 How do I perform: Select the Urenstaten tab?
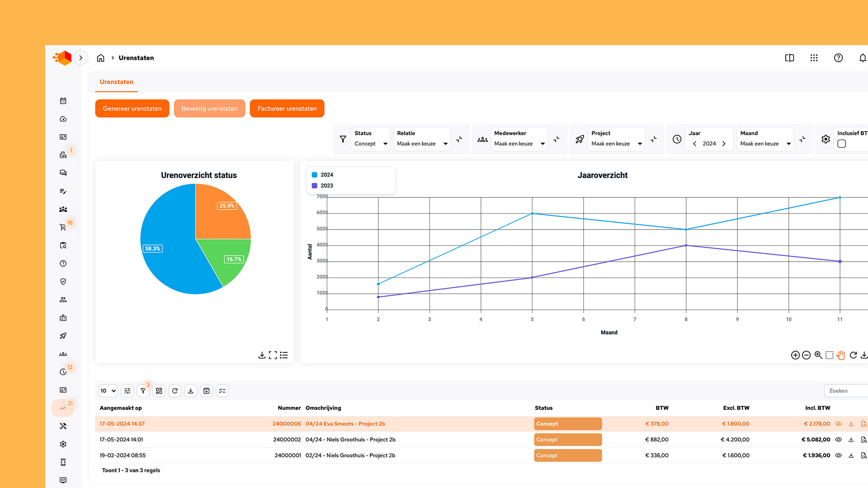pos(116,82)
